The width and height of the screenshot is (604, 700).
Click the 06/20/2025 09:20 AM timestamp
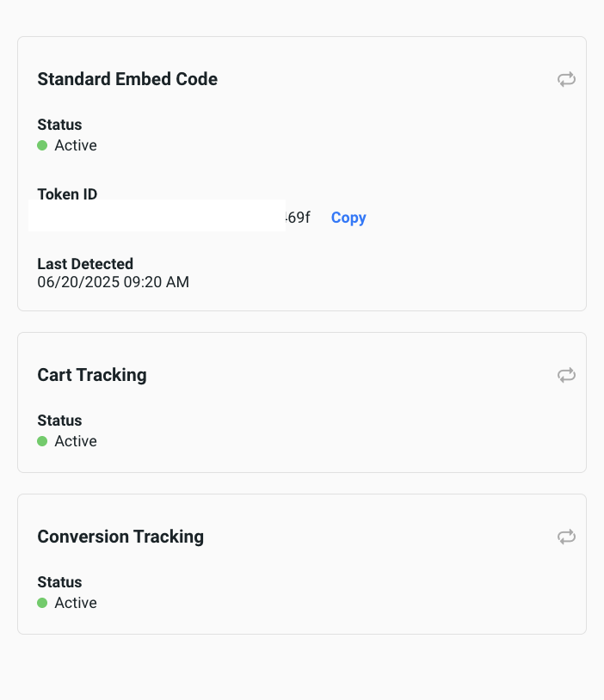pos(113,282)
